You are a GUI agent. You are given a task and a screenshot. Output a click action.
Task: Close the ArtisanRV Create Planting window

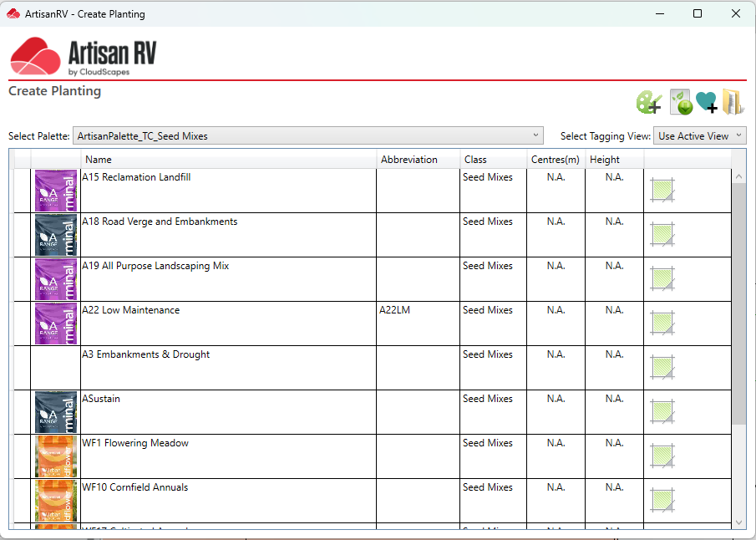click(x=736, y=13)
